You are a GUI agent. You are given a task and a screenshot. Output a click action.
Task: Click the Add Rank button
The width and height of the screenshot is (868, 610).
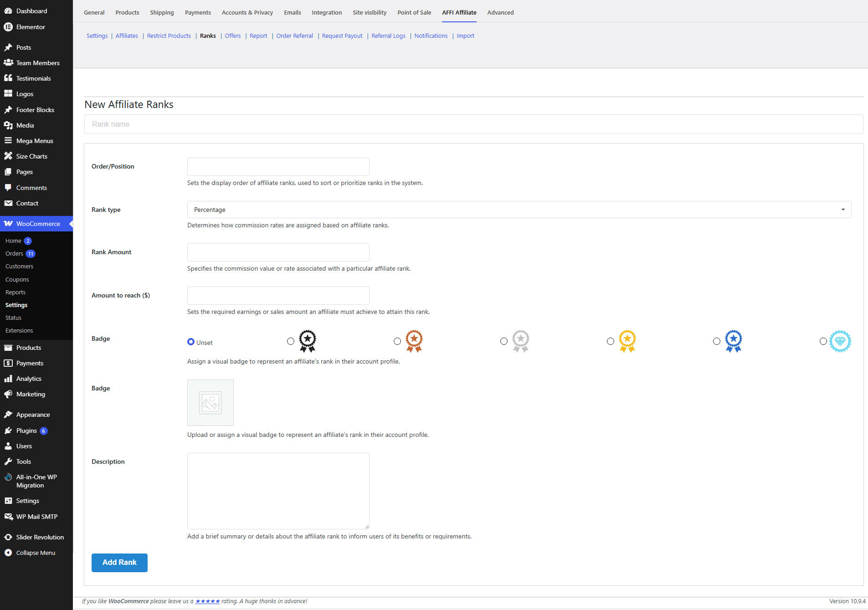[x=119, y=563]
